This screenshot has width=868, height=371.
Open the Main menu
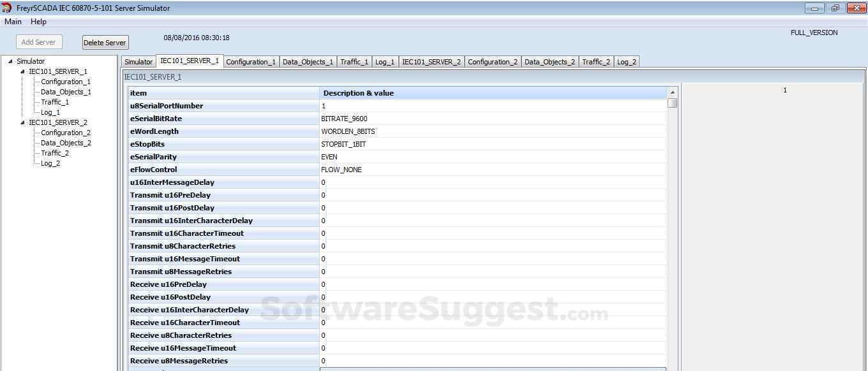click(13, 21)
